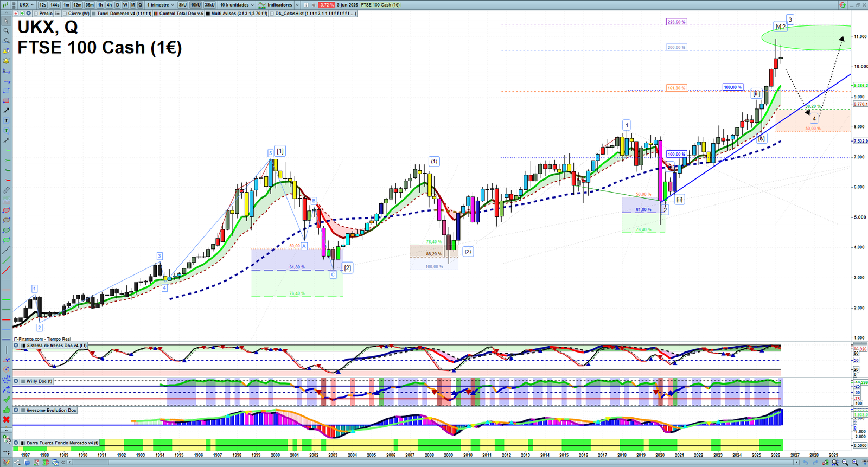The image size is (868, 467).
Task: Click the Multi Avisos black color swatch
Action: click(x=208, y=14)
